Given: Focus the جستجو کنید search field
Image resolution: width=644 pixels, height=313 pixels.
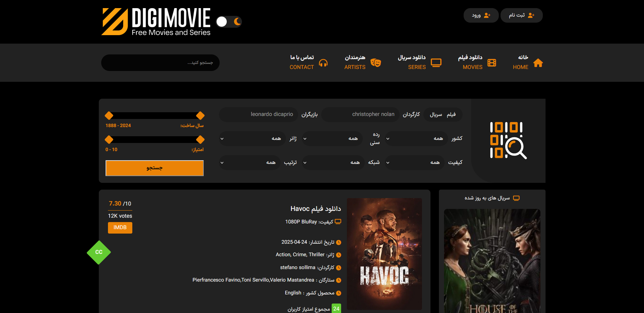Looking at the screenshot, I should (160, 63).
